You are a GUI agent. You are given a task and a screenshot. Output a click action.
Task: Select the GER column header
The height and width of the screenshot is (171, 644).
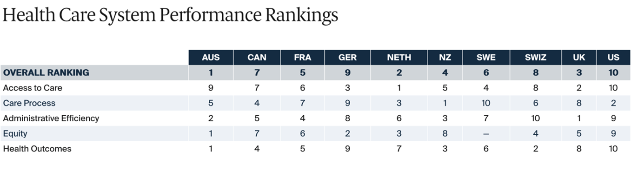point(348,58)
